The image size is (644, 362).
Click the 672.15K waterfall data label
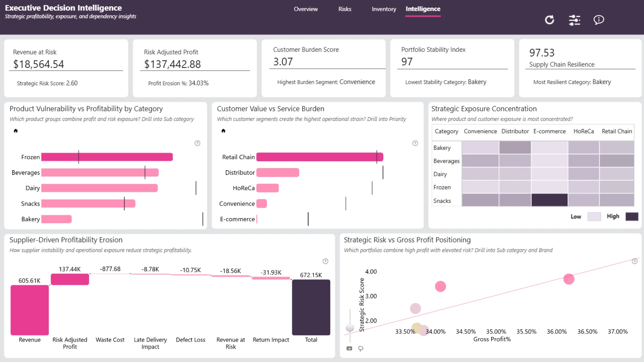[x=311, y=275]
